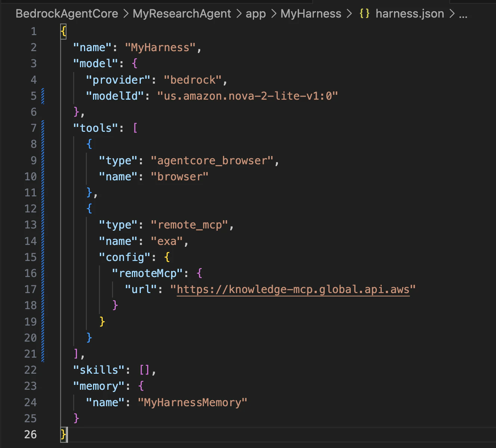Open the MyResearchAgent breadcrumb segment
Screen dimensions: 496x448
click(182, 14)
